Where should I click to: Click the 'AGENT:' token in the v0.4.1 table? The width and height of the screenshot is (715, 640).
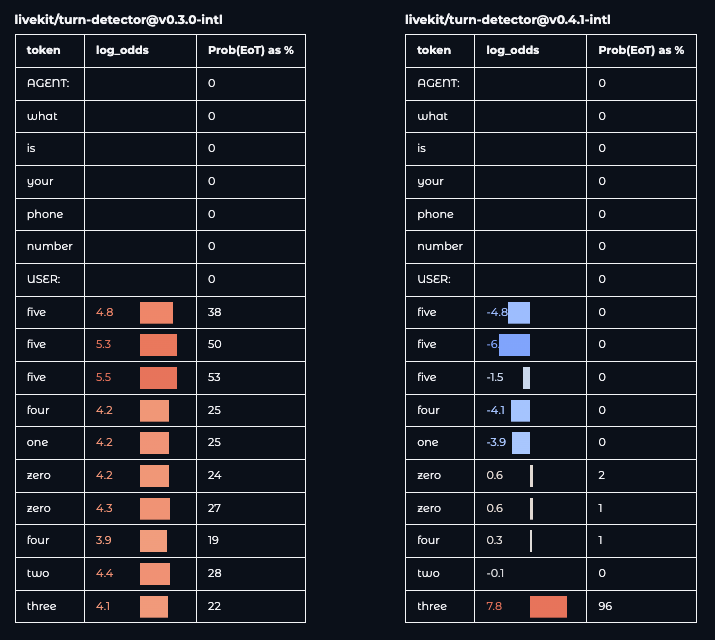coord(438,83)
